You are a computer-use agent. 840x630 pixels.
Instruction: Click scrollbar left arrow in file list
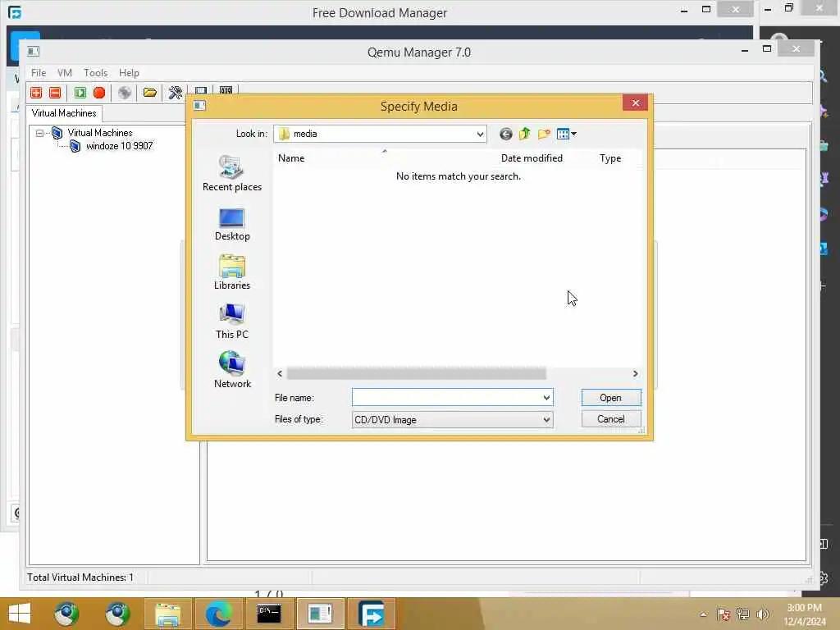(280, 373)
